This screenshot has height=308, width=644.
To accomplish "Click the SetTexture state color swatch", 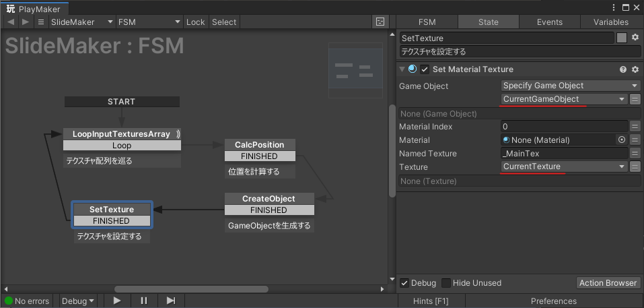I will tap(622, 38).
